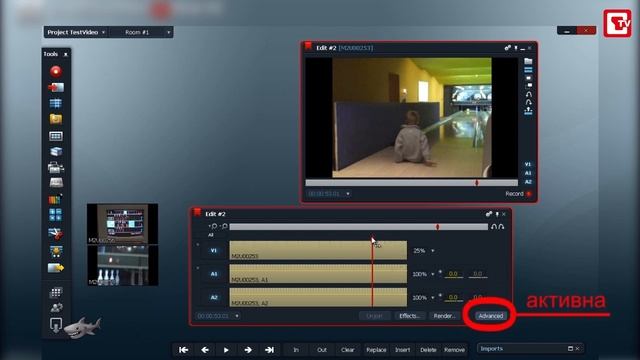Click the blue timeline icon in viewer sidebar
Screen dimensions: 640x360
coord(528,70)
